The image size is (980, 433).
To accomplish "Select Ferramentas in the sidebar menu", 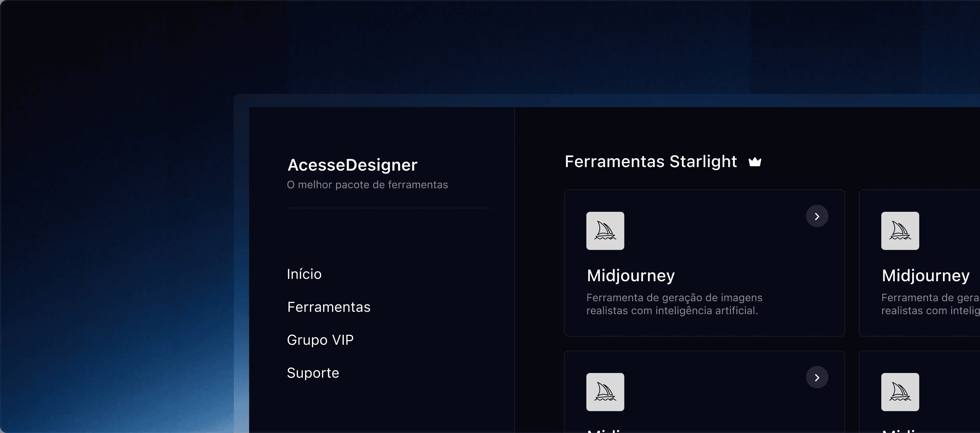I will pos(329,307).
